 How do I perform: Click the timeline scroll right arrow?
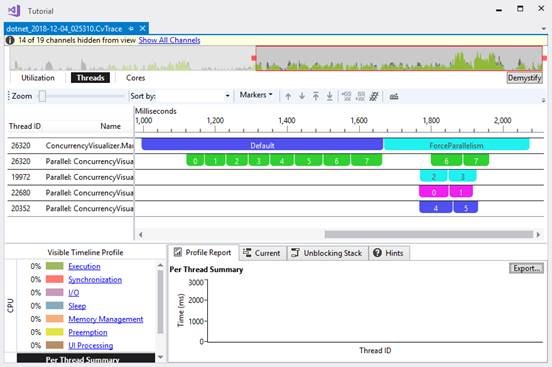coord(538,235)
